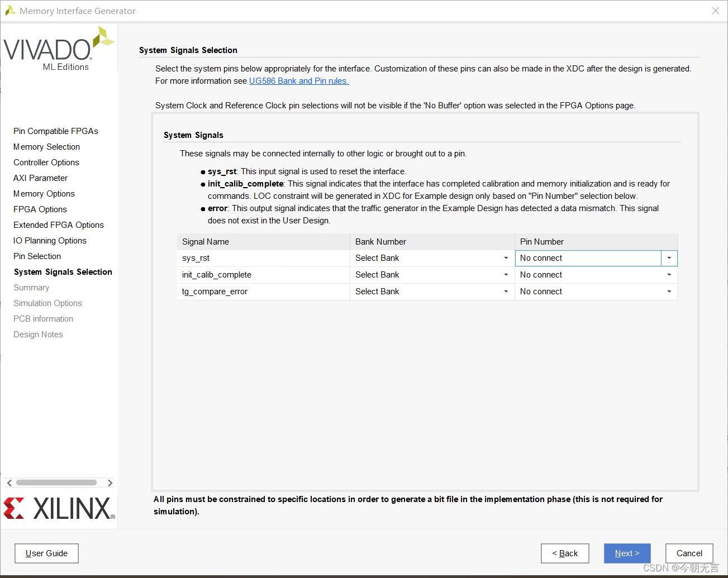
Task: Select Simulation Options in sidebar
Action: click(47, 303)
